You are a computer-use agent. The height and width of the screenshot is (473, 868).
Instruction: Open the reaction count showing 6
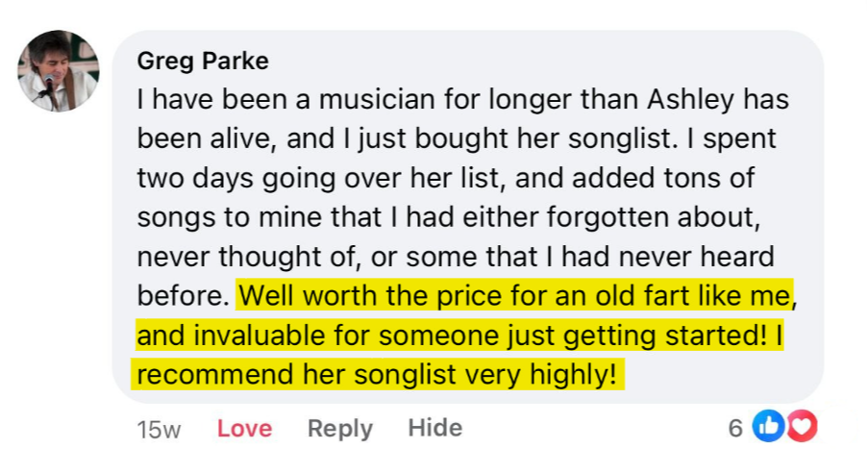click(x=735, y=428)
